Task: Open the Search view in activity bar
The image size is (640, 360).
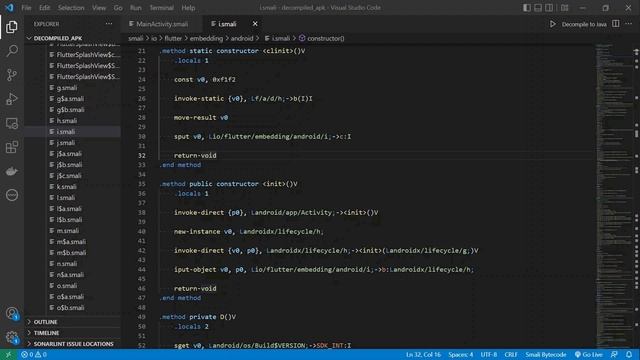Action: click(12, 51)
